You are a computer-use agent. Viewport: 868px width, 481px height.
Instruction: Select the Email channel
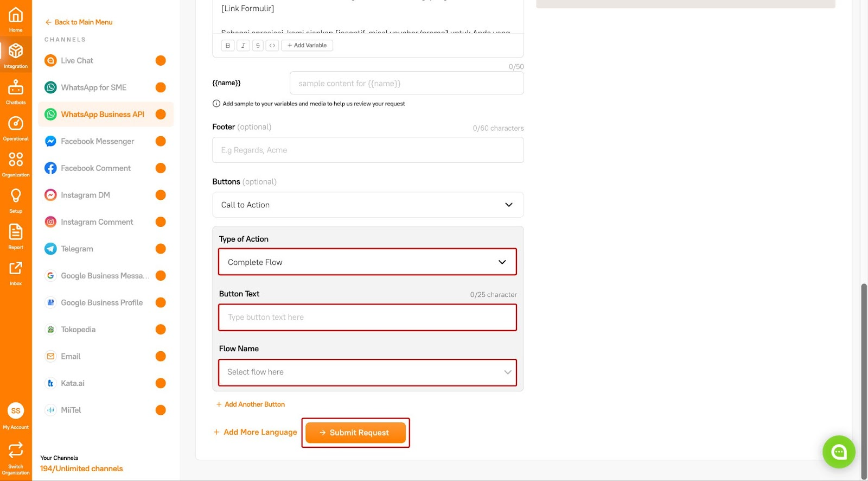pos(106,356)
